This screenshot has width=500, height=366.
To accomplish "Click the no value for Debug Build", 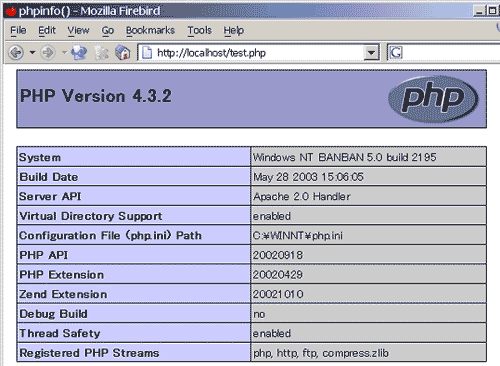I will [259, 314].
